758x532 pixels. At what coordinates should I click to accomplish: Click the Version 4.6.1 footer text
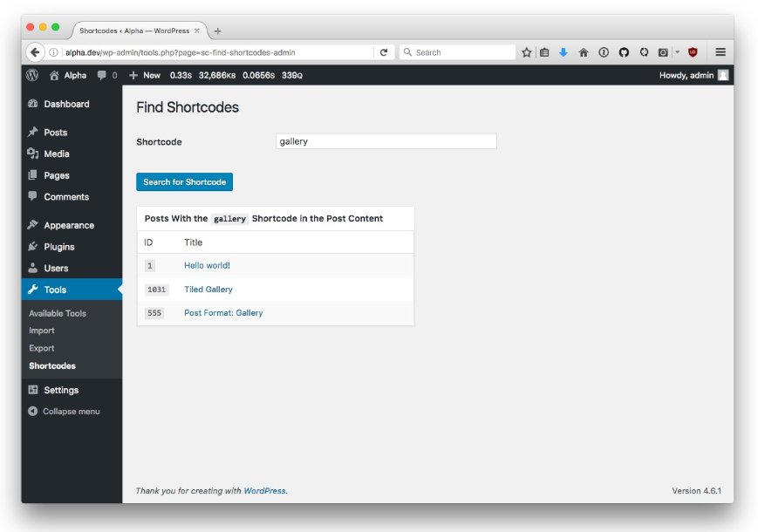696,490
